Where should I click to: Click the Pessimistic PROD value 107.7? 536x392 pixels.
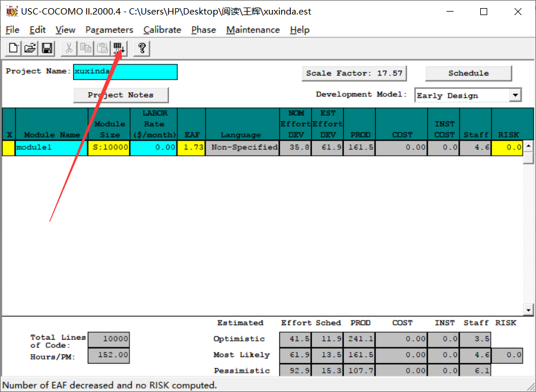pyautogui.click(x=359, y=370)
